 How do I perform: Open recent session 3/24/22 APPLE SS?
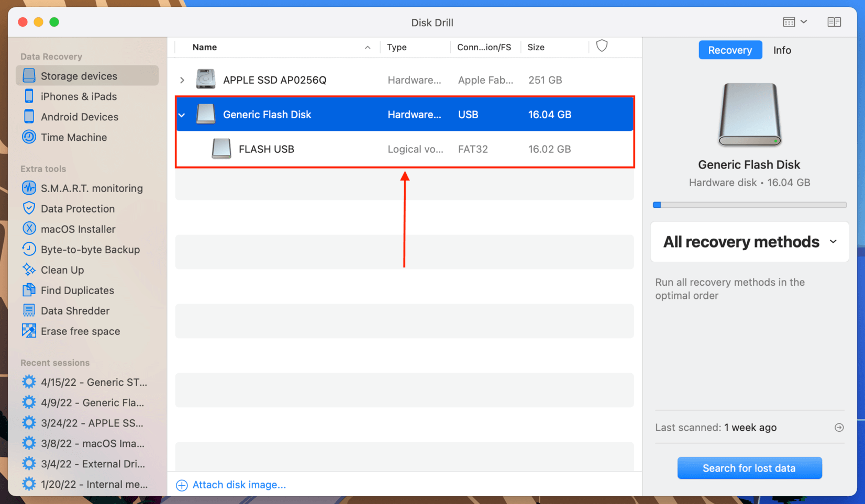click(x=92, y=423)
